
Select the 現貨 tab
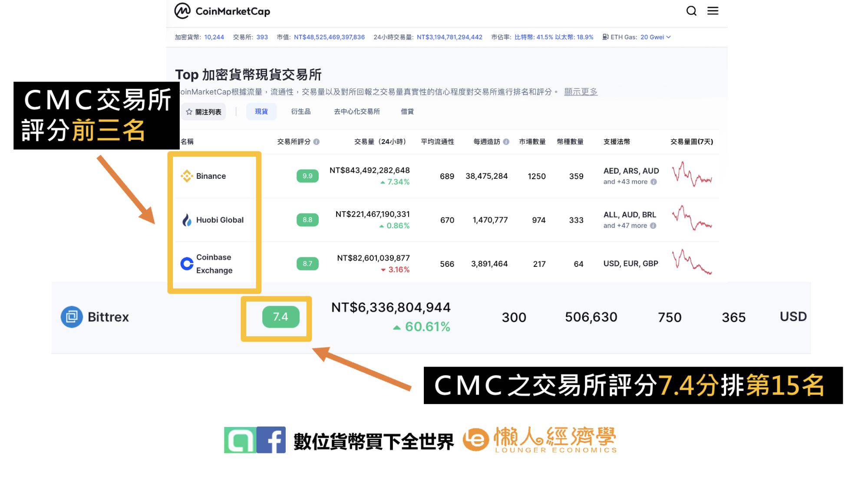[x=261, y=112]
